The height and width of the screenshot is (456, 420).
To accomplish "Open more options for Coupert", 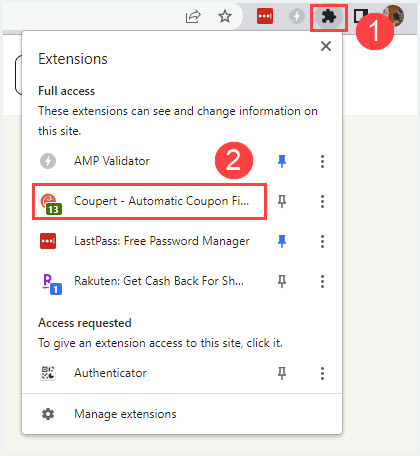I will coord(322,201).
